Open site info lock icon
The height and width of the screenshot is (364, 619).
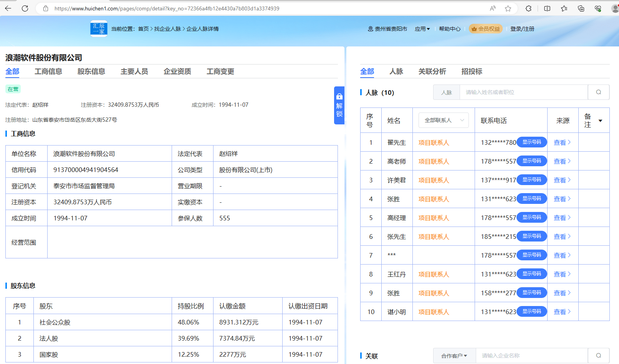click(x=46, y=8)
